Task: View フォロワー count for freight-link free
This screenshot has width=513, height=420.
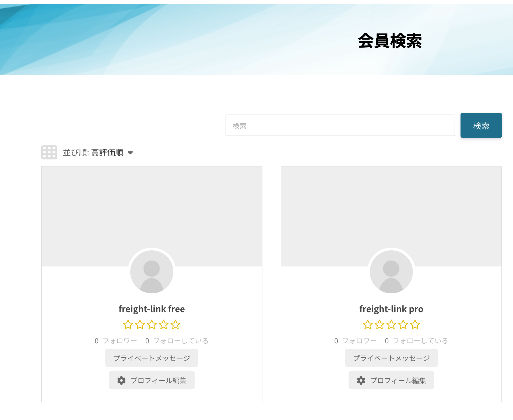Action: (116, 341)
